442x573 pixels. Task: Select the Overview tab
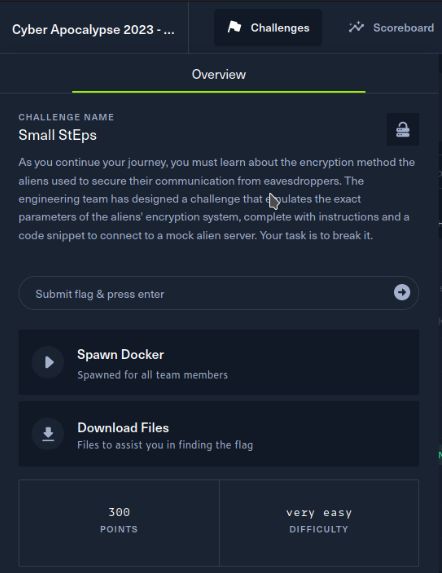(219, 75)
